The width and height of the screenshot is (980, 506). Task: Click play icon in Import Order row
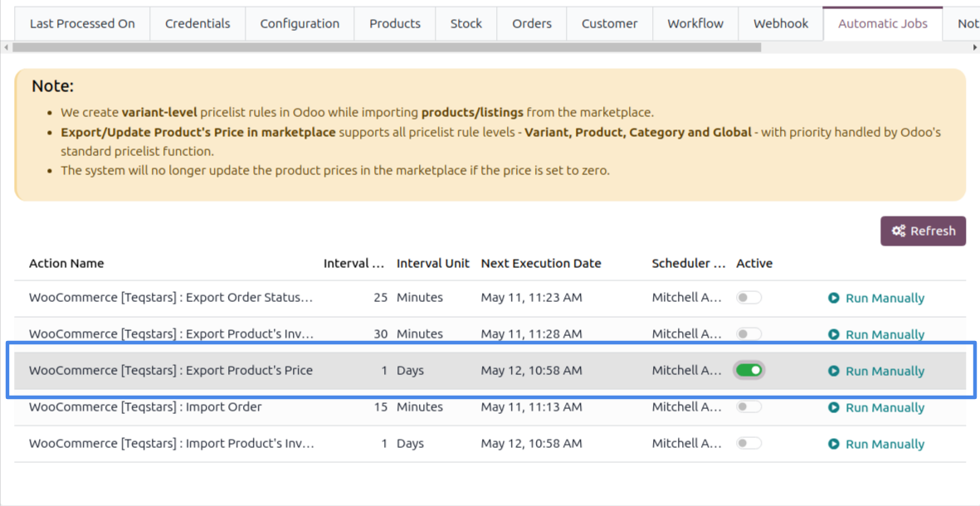[834, 407]
